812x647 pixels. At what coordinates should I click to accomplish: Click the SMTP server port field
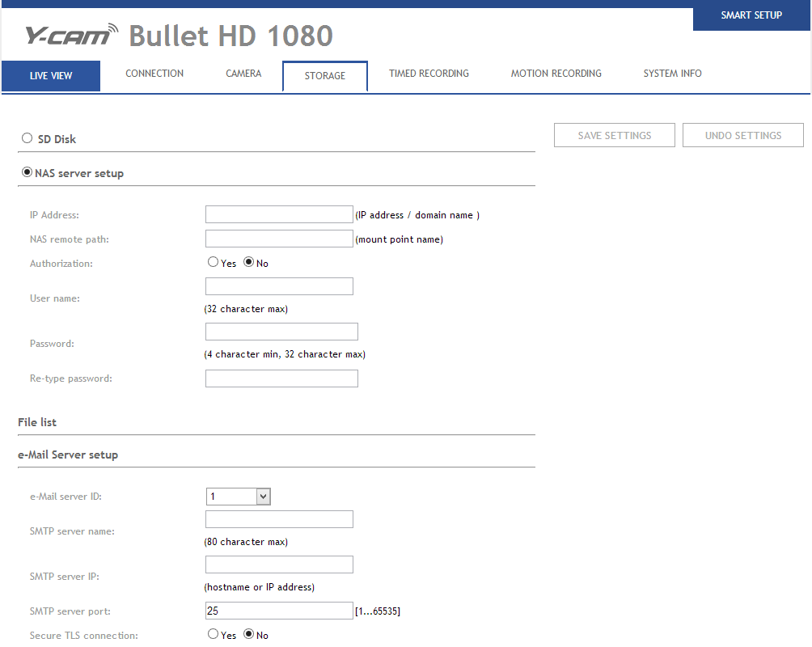tap(279, 611)
